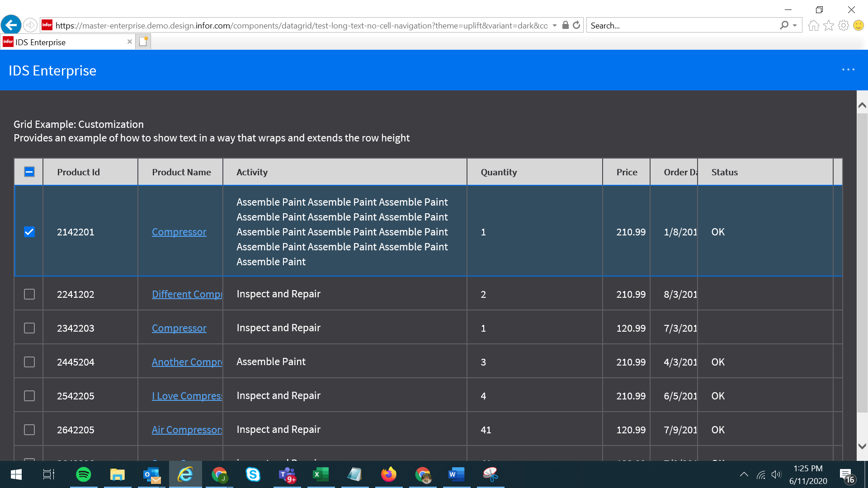This screenshot has height=488, width=868.
Task: Uncheck the row 2142201 checkbox
Action: [29, 232]
